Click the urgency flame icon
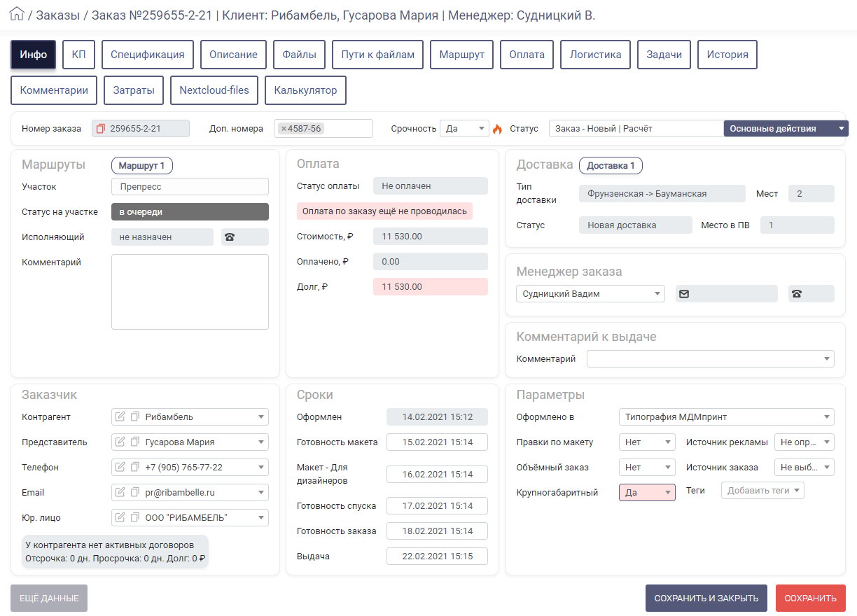This screenshot has width=857, height=616. point(498,129)
